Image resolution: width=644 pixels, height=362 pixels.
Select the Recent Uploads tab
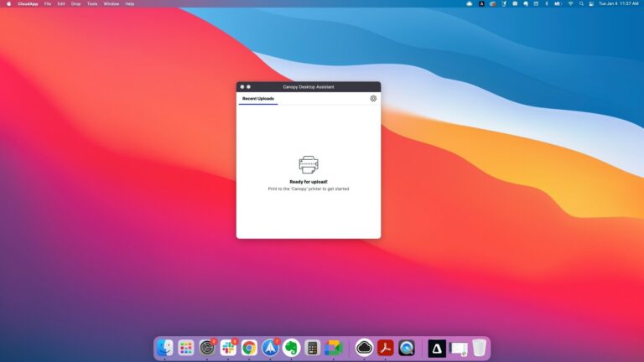pos(258,99)
